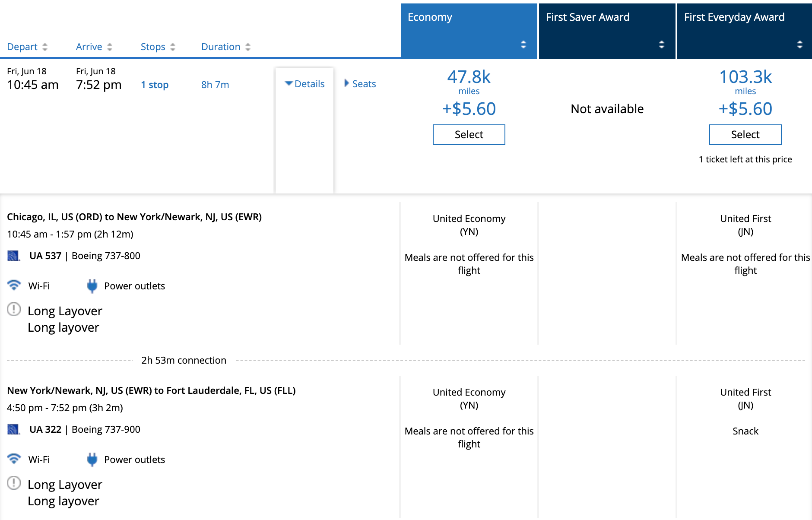Sort flights by Depart column
Viewport: 812px width, 520px height.
pos(27,47)
